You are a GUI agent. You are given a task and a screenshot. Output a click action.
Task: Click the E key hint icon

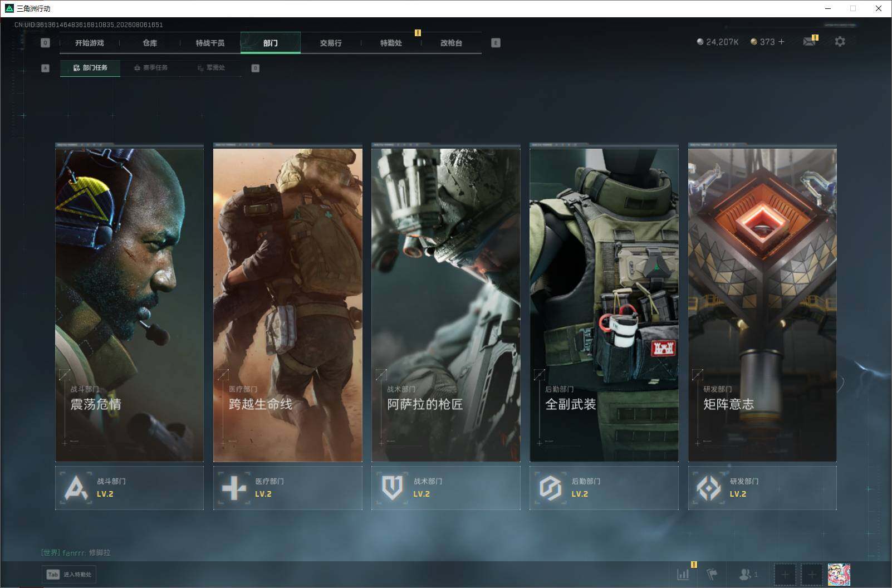click(496, 43)
